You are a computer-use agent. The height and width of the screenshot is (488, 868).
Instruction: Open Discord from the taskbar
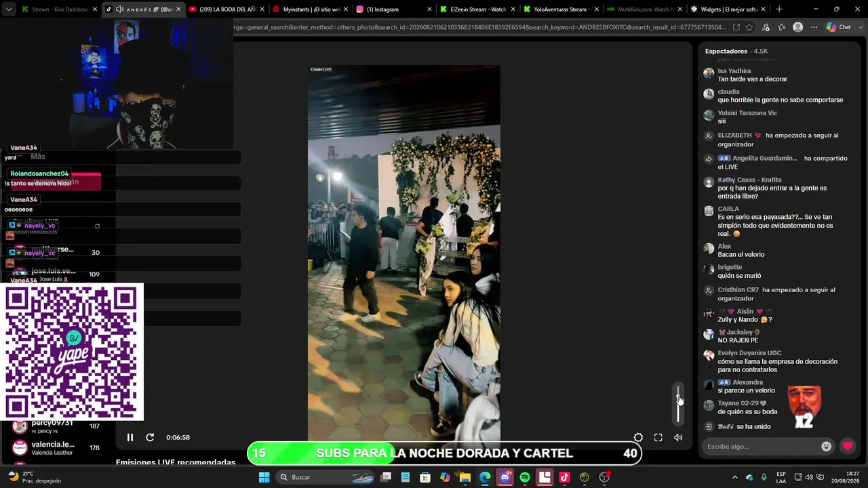point(505,477)
